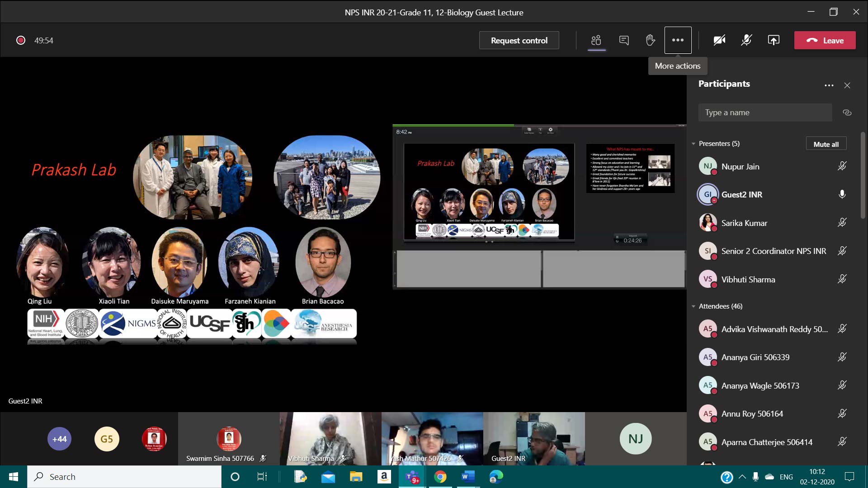This screenshot has height=488, width=868.
Task: Select Vibhuti Sharma's video tile
Action: pos(330,439)
